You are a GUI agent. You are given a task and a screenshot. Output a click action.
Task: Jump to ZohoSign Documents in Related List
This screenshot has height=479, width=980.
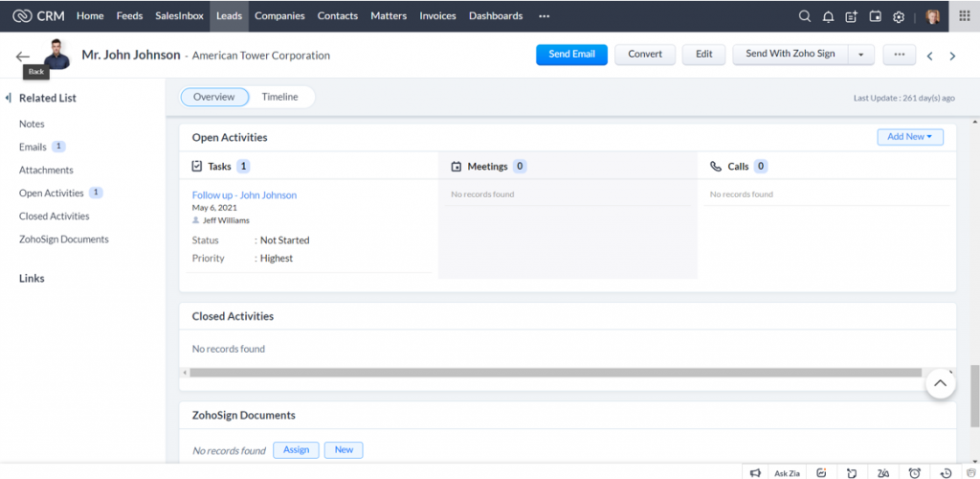(64, 239)
